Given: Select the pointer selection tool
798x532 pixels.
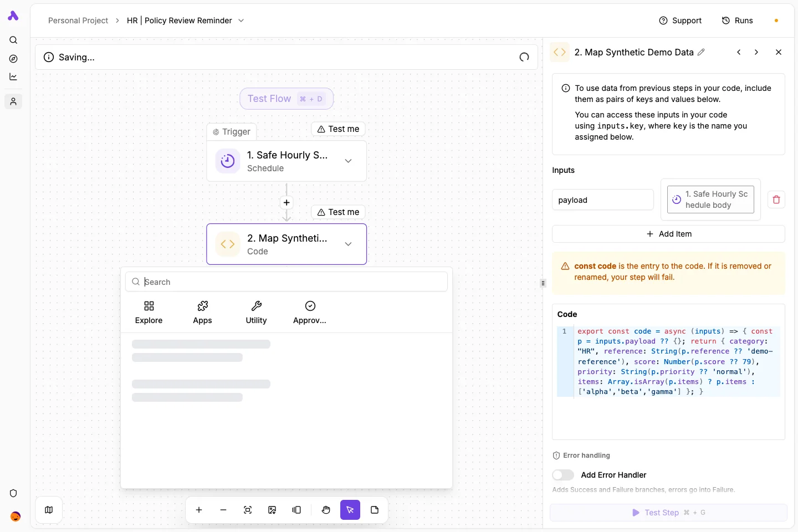Looking at the screenshot, I should 350,510.
